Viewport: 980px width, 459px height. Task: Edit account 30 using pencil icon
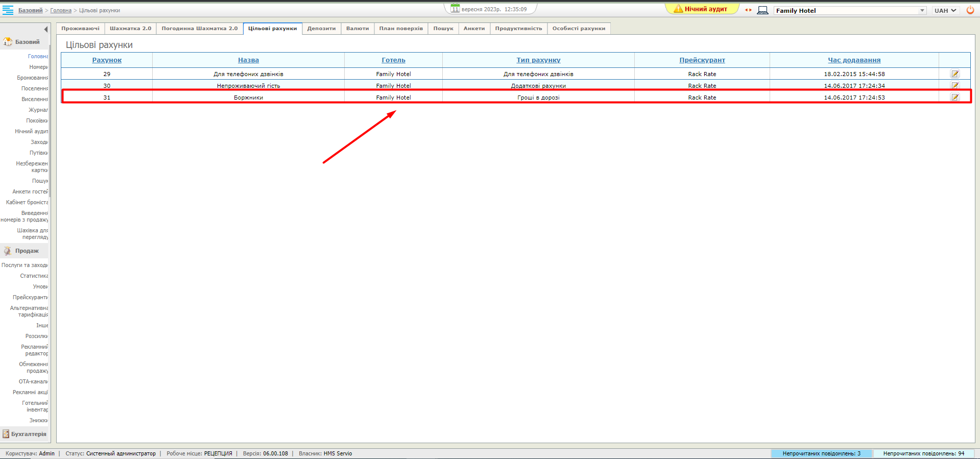coord(954,85)
